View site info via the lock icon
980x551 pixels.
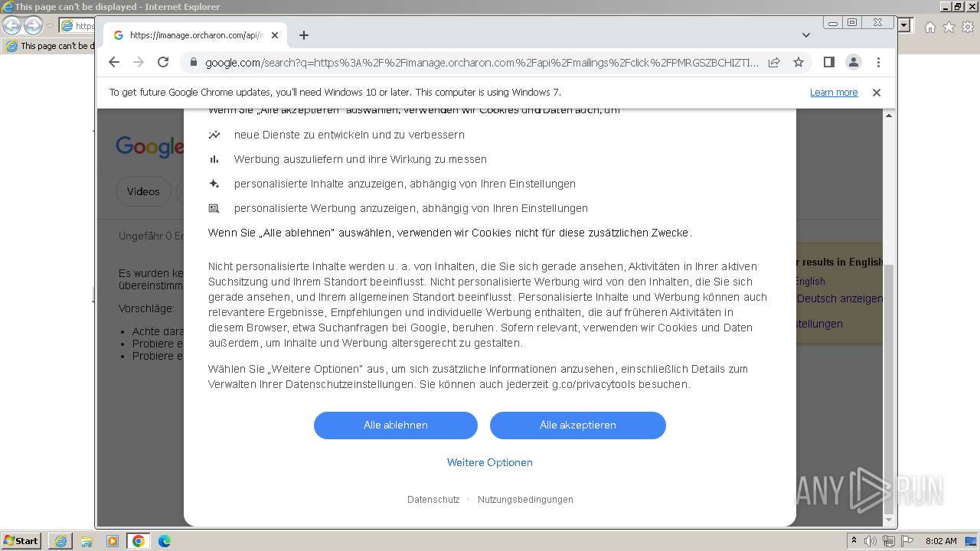pos(193,63)
